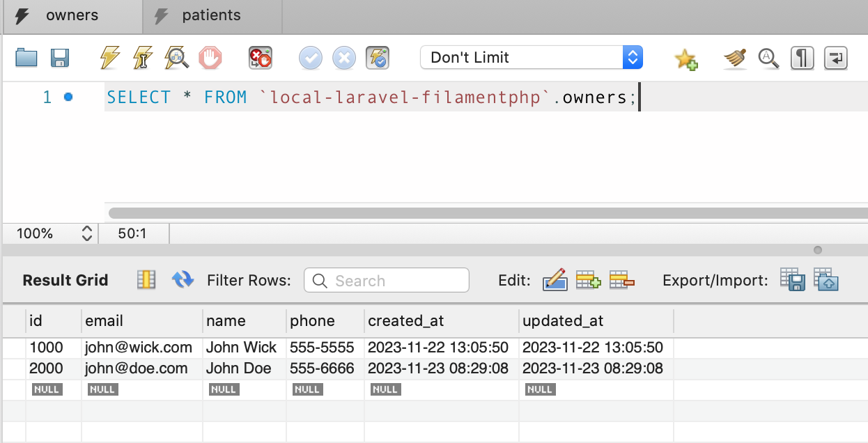Sort by the name column header
The image size is (868, 443).
pyautogui.click(x=245, y=321)
